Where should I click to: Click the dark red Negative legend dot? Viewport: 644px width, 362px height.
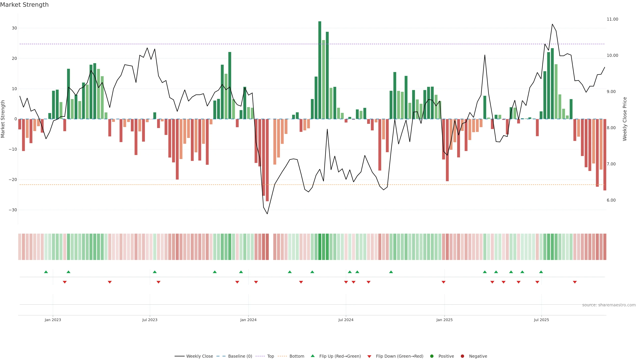pyautogui.click(x=462, y=356)
